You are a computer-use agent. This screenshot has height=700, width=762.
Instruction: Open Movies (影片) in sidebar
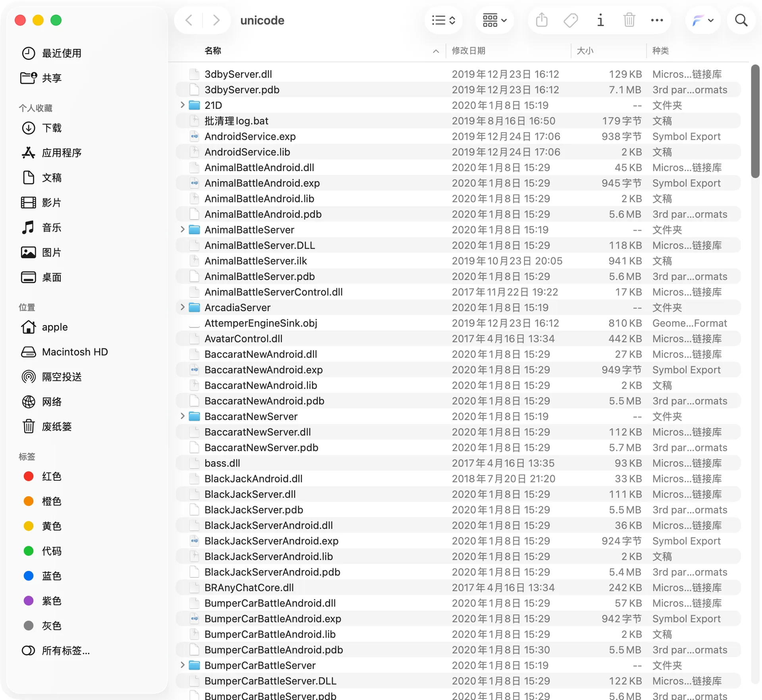(x=42, y=202)
